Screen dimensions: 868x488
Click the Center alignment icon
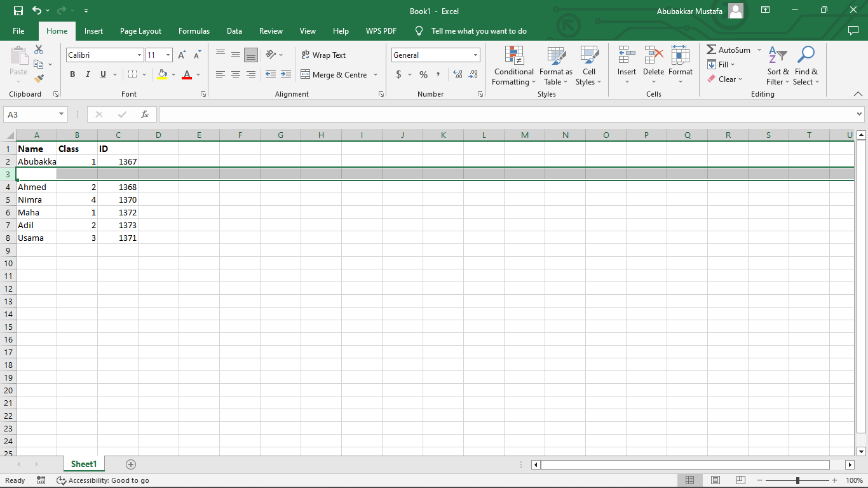point(235,74)
